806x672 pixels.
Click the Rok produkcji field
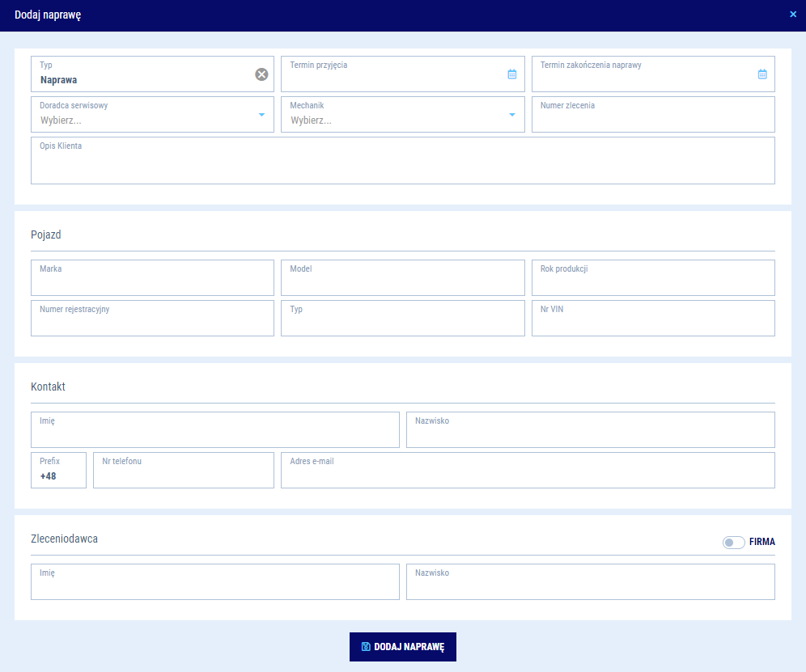pos(652,282)
